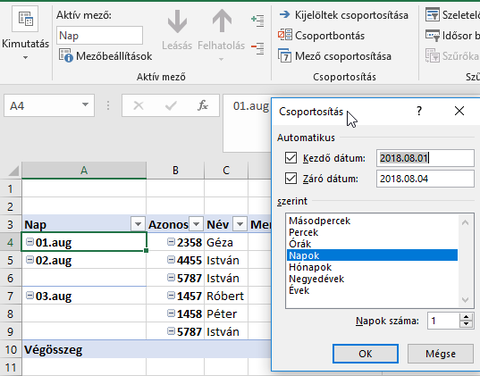Image resolution: width=480 pixels, height=376 pixels.
Task: Open the insert function fx button
Action: pyautogui.click(x=202, y=106)
